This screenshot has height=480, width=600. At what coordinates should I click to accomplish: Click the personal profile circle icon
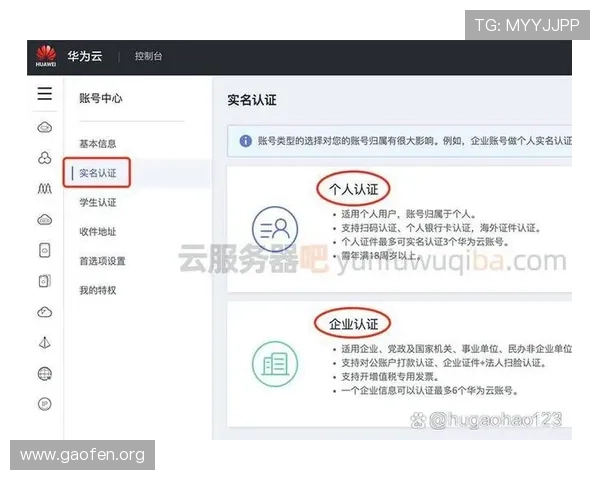click(x=275, y=229)
